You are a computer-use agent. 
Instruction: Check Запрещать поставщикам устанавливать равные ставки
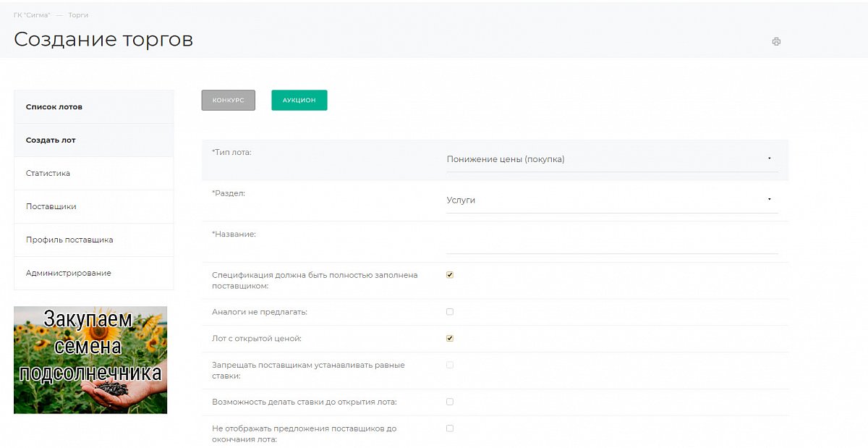[x=450, y=365]
